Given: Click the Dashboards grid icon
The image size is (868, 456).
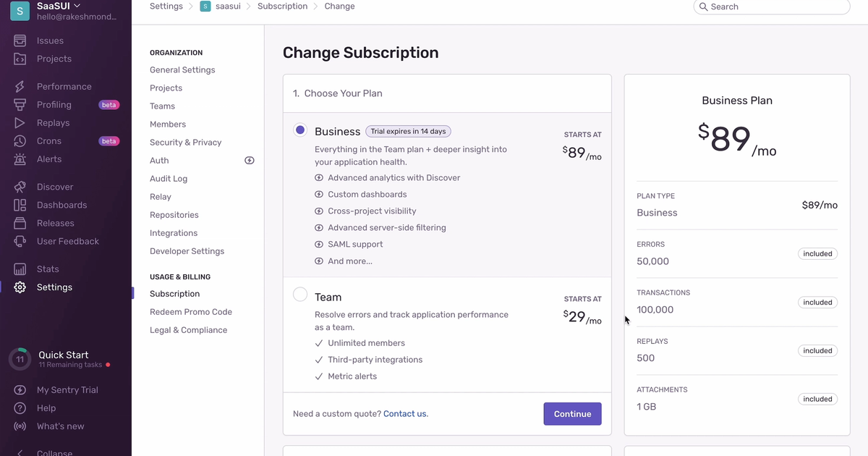Looking at the screenshot, I should [20, 205].
